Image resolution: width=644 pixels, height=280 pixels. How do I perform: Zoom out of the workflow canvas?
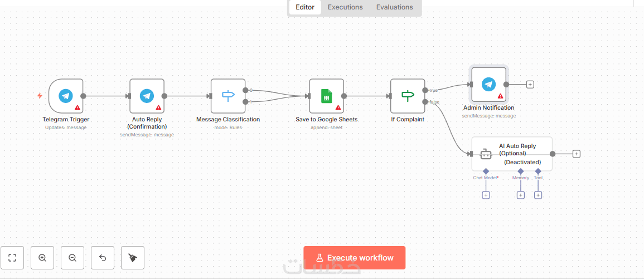[x=72, y=258]
